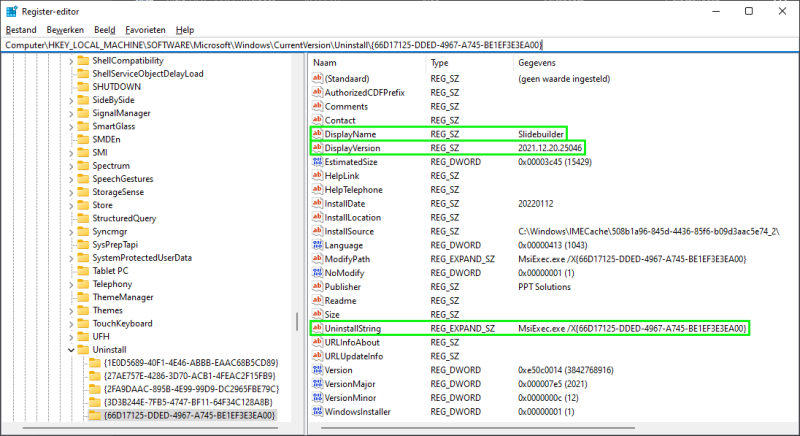Viewport: 800px width, 436px height.
Task: Click the string icon next to (Standaard)
Action: 317,78
